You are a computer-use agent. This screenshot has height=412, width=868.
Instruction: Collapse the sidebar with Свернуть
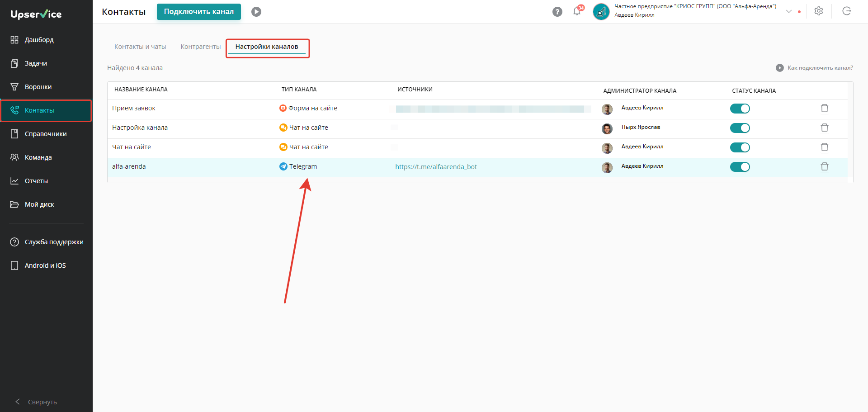(x=36, y=402)
